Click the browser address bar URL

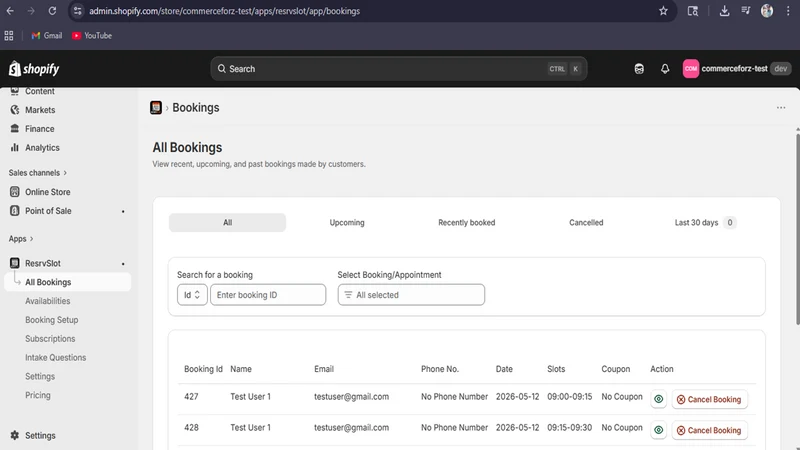(224, 11)
